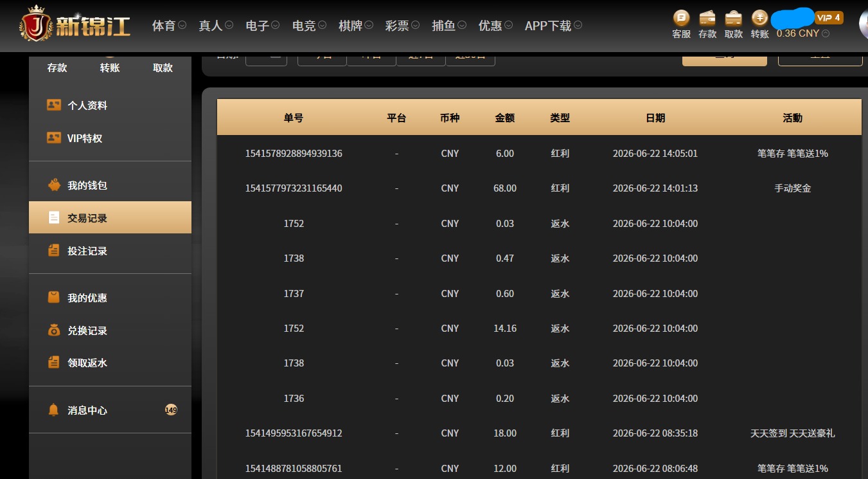Image resolution: width=868 pixels, height=479 pixels.
Task: Open the 电竞 navigation menu
Action: pyautogui.click(x=304, y=26)
